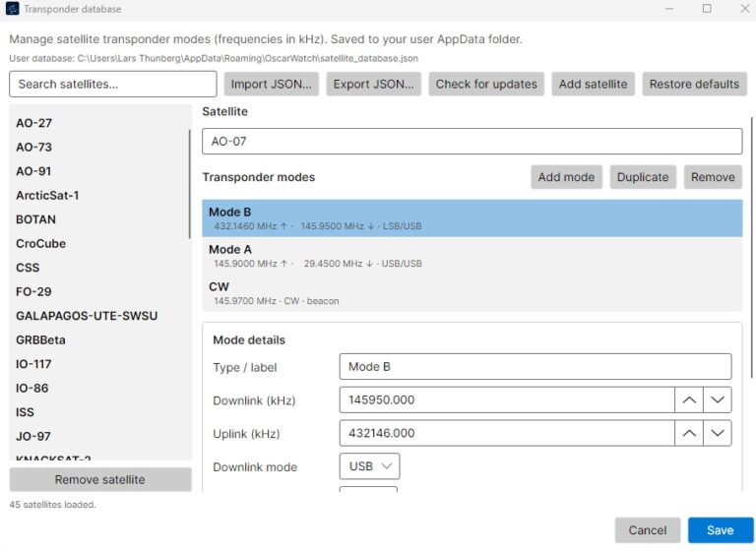Select AO-73 in the satellite list

coord(98,147)
